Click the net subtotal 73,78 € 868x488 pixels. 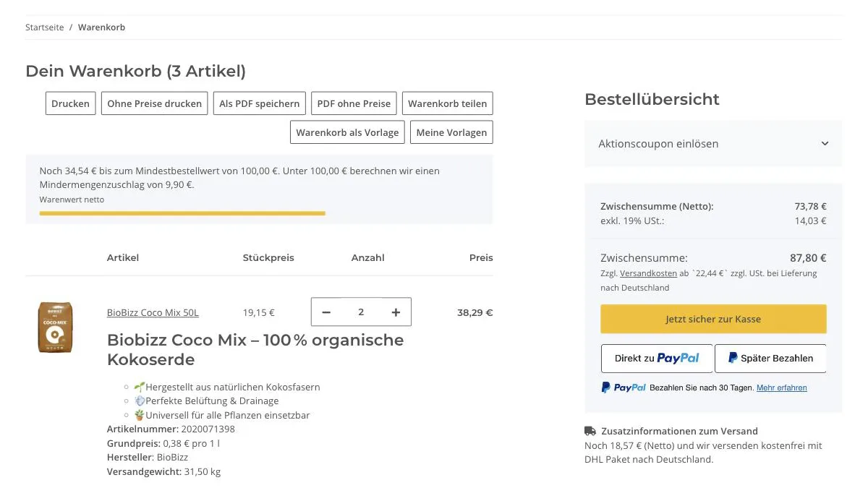(x=811, y=207)
